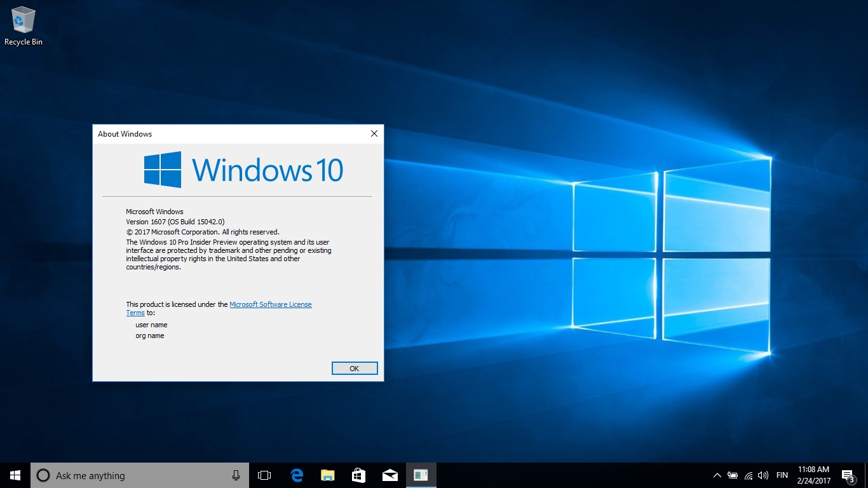Open the network tray icon
The image size is (868, 488).
749,475
